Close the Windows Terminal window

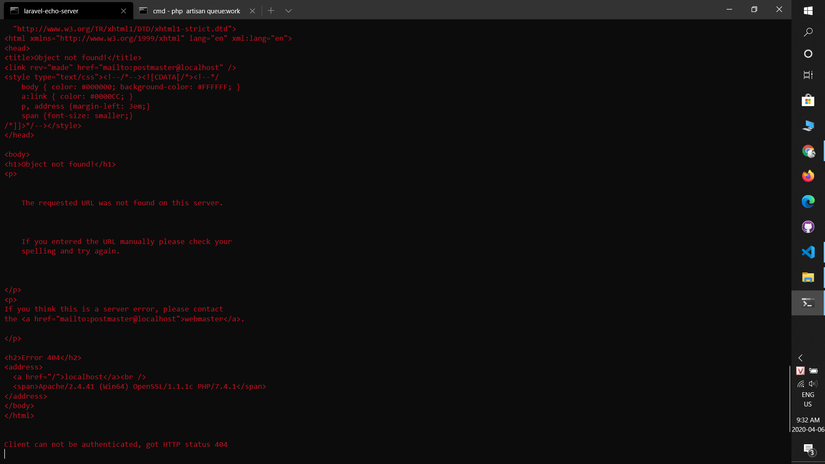pyautogui.click(x=779, y=9)
